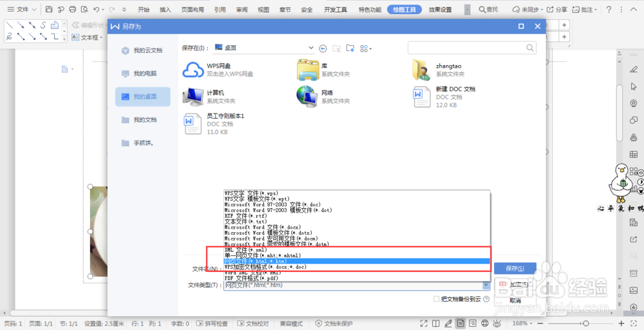Open the Page Layout ribbon tab

pos(193,10)
